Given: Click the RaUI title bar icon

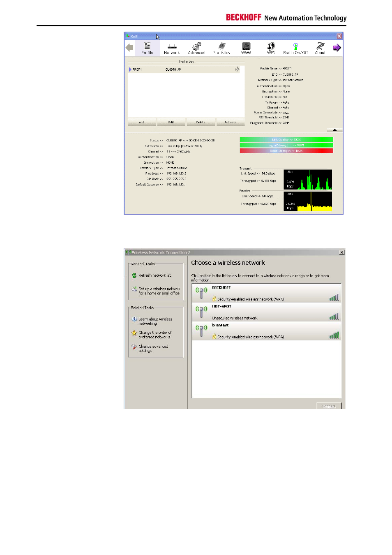Looking at the screenshot, I should pyautogui.click(x=128, y=36).
